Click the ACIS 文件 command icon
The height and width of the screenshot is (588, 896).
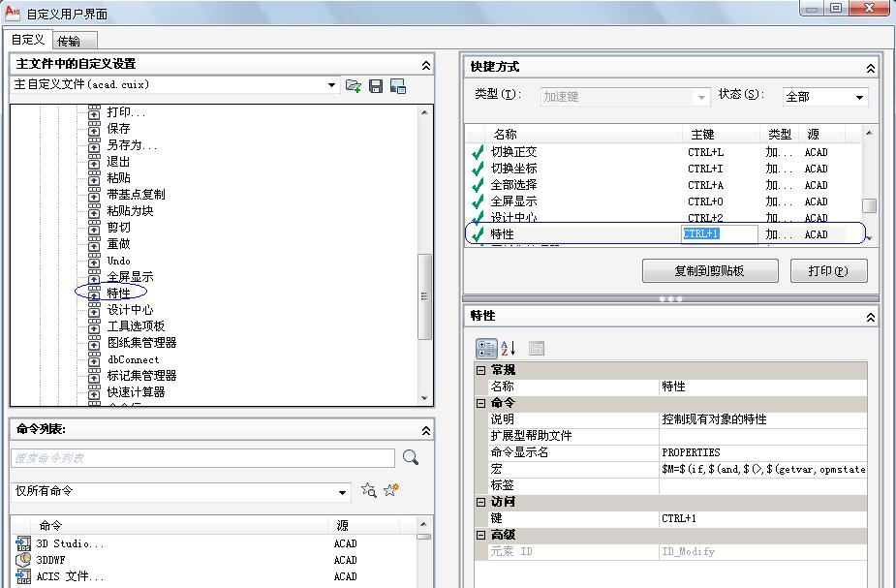click(x=23, y=576)
